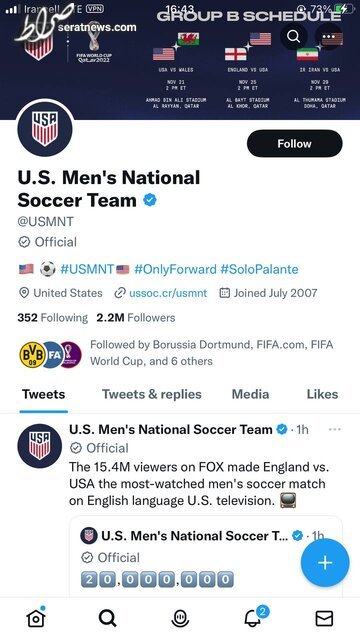
Task: Tap the Home icon in the bottom bar
Action: pyautogui.click(x=36, y=618)
